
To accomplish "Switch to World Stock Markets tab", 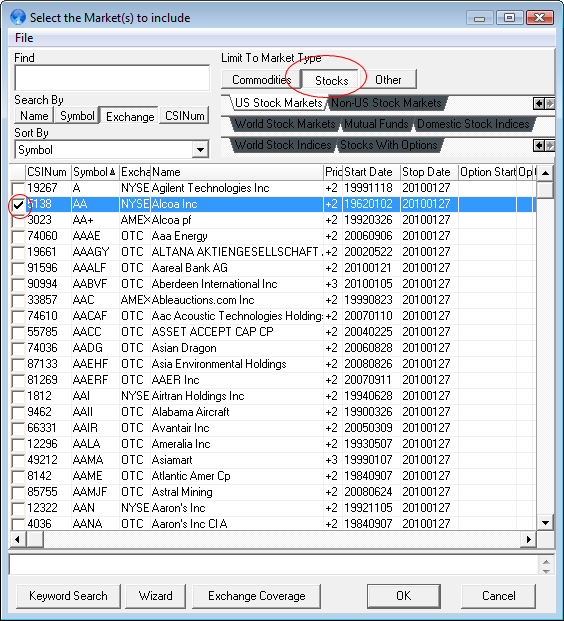I will point(285,124).
